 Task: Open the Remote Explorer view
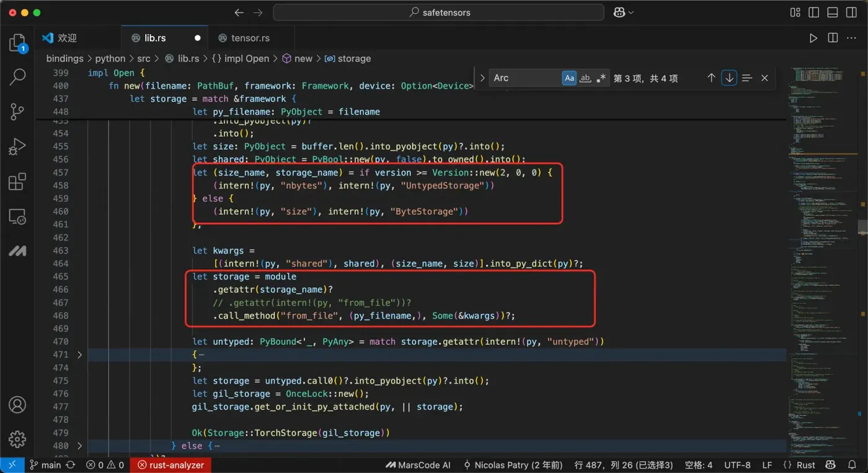17,216
